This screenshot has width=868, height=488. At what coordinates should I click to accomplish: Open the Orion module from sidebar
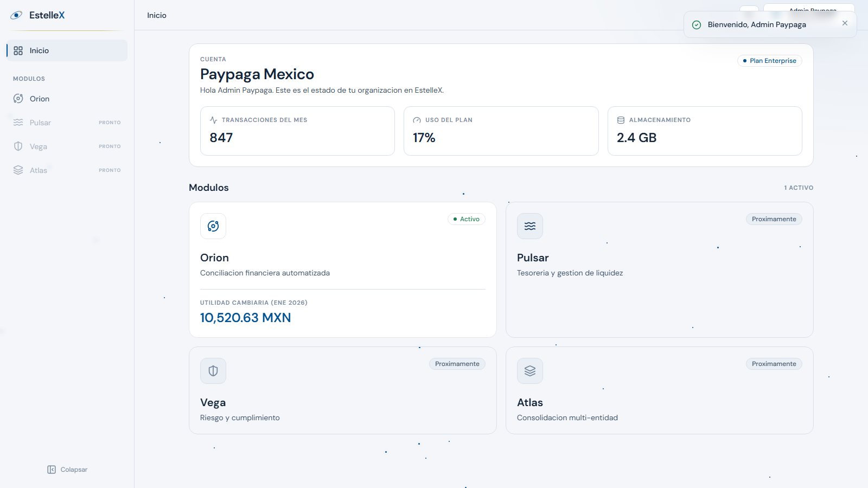coord(67,99)
